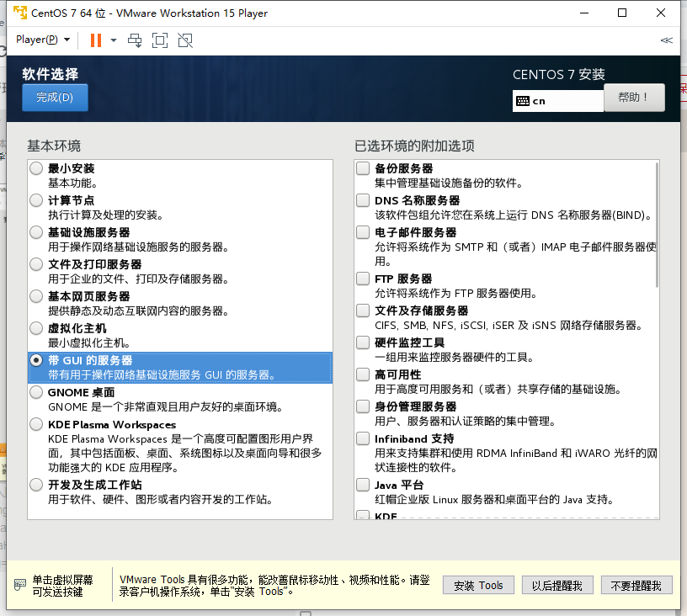Click the 以后提醒我 button
Viewport: 687px width, 616px height.
click(x=557, y=586)
